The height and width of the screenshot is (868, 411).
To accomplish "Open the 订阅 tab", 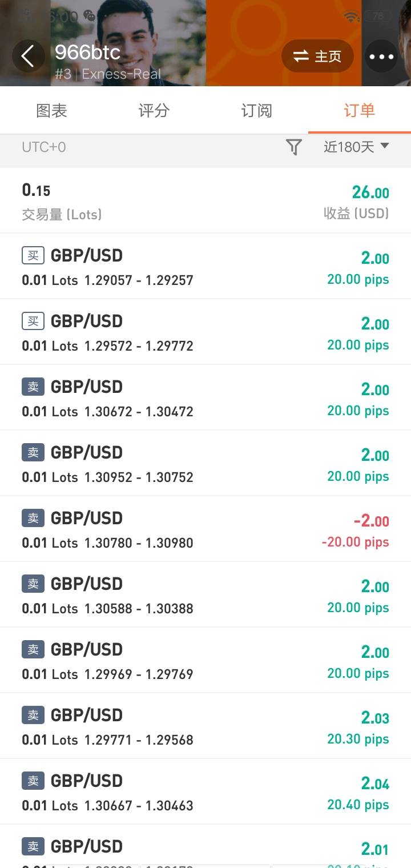I will coord(256,110).
